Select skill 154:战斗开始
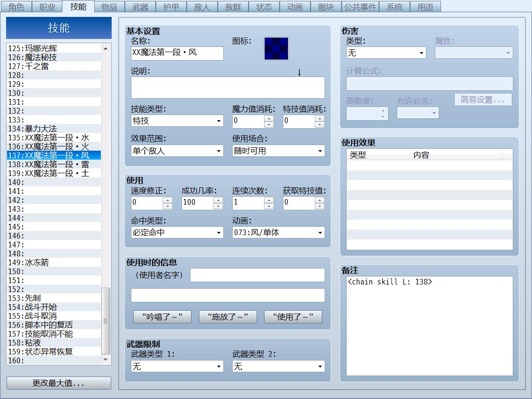The image size is (532, 399). click(54, 307)
